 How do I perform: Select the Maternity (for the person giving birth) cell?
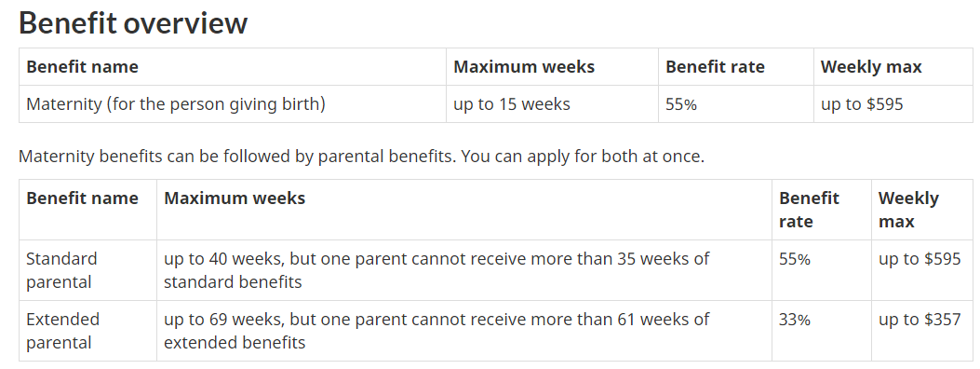click(176, 103)
